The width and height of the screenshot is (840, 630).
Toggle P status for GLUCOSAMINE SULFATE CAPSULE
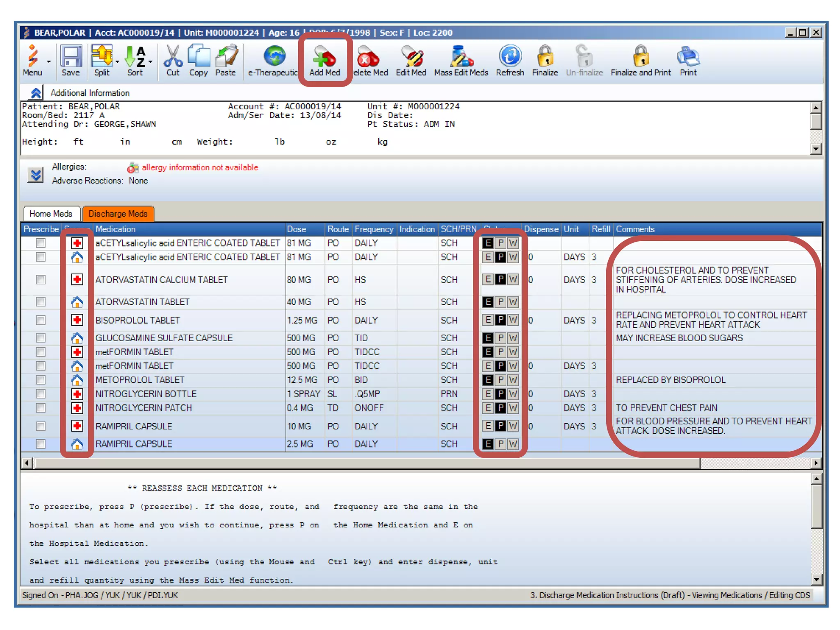[x=500, y=338]
